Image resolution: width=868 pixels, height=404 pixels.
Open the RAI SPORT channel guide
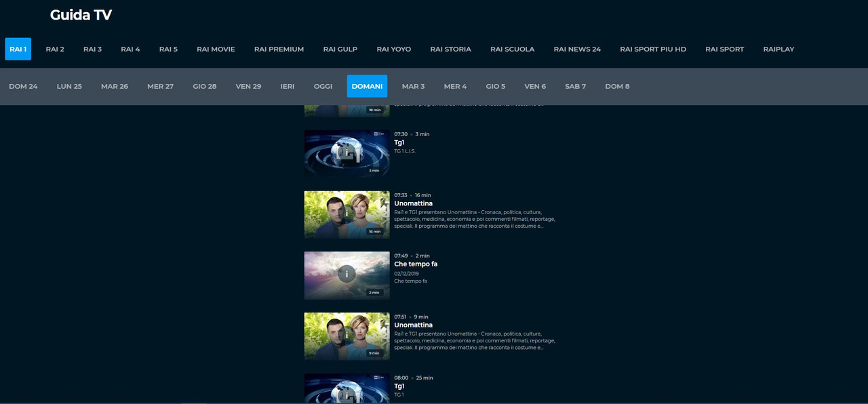[724, 49]
